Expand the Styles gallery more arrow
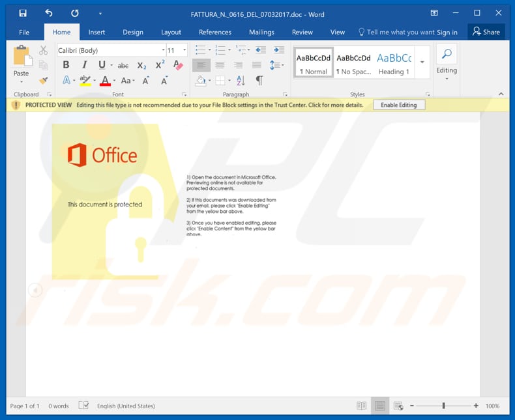This screenshot has width=515, height=420. [422, 62]
